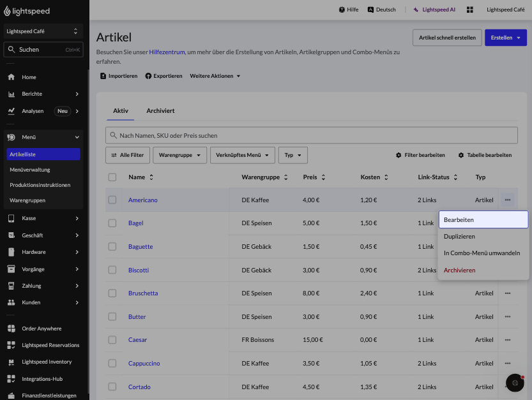Expand the Weitere Aktionen dropdown

(215, 76)
